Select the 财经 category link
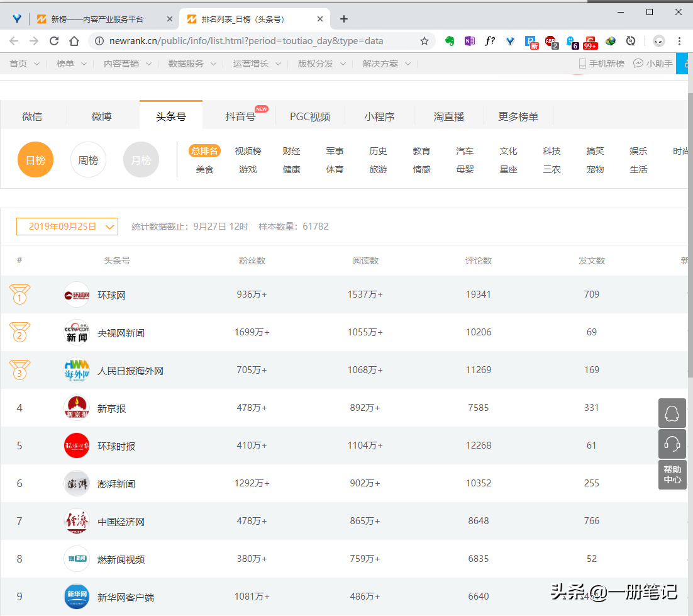 coord(291,151)
